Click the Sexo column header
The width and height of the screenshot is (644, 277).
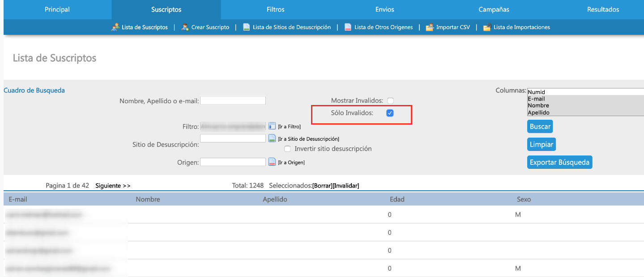[524, 199]
